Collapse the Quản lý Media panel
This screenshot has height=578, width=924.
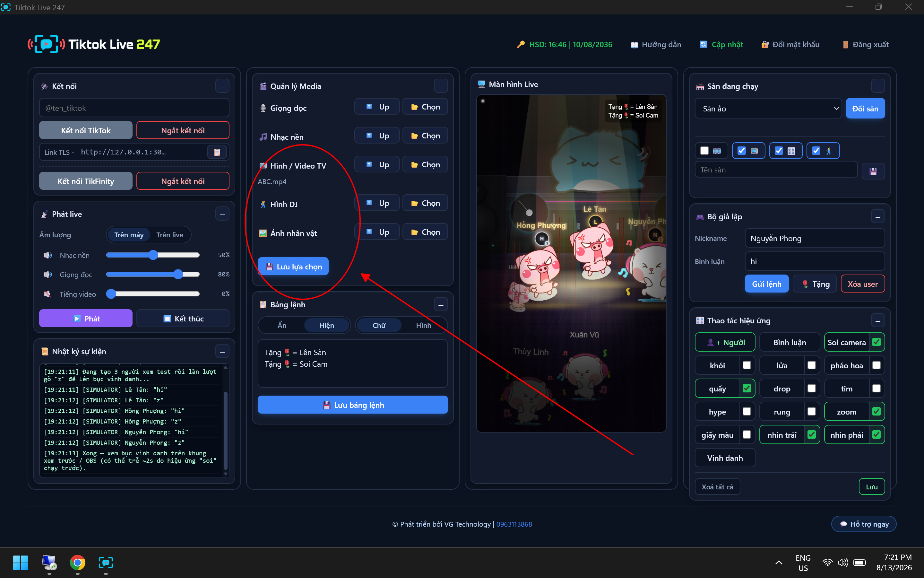pos(441,86)
